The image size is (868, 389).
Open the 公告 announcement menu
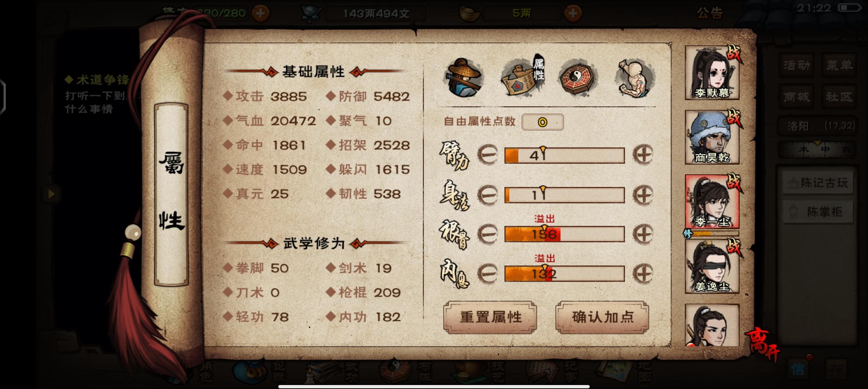(709, 13)
